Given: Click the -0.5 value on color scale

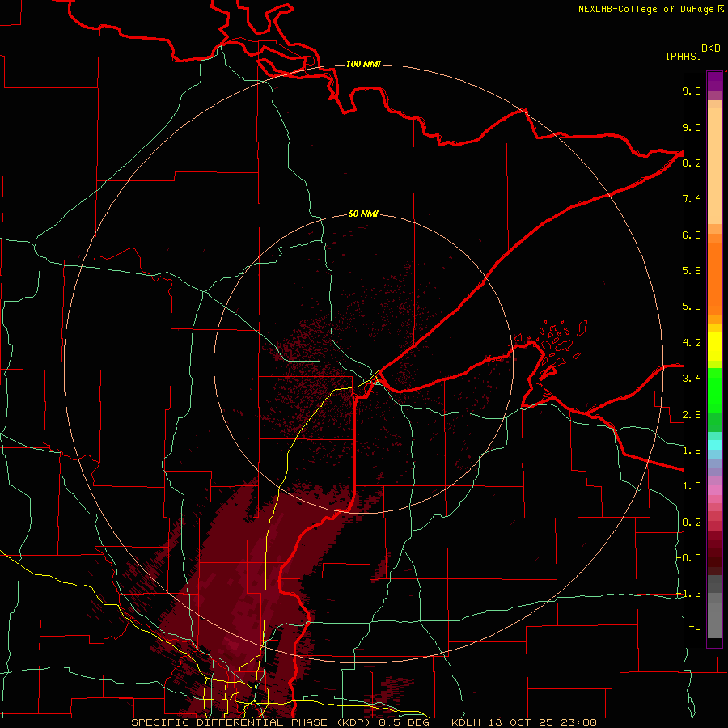Looking at the screenshot, I should tap(689, 558).
